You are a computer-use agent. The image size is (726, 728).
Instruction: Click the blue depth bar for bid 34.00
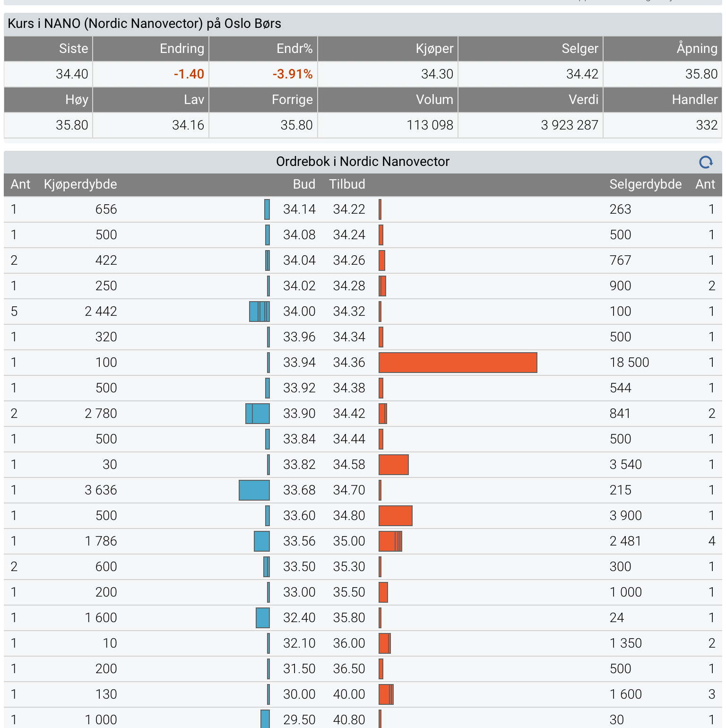coord(259,312)
